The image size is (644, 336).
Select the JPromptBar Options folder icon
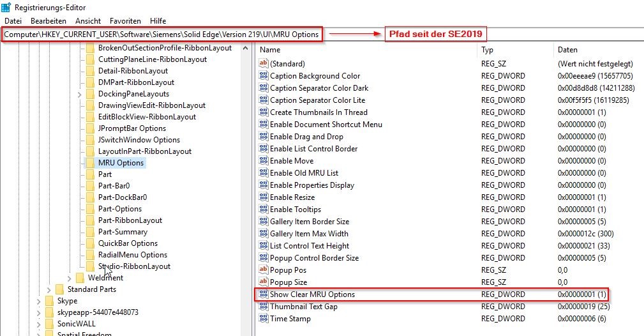click(x=91, y=129)
